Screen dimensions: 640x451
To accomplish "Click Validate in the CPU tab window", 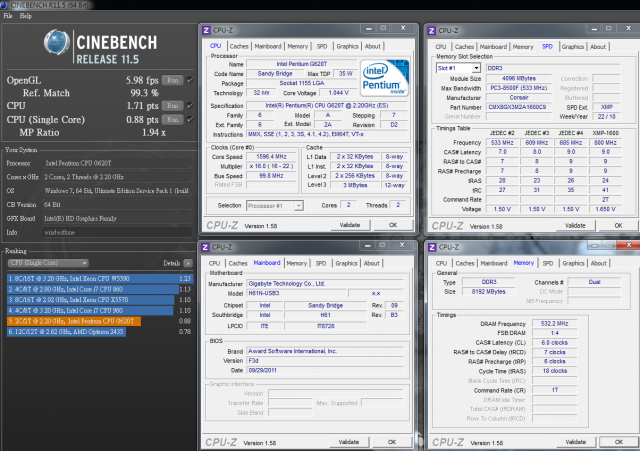I will (x=350, y=225).
